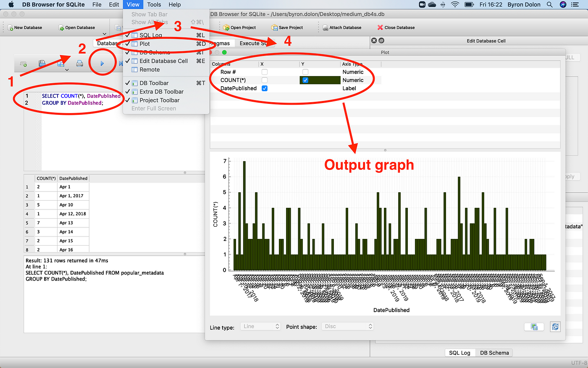The width and height of the screenshot is (588, 368).
Task: Check the Y checkbox for Row #
Action: click(305, 72)
